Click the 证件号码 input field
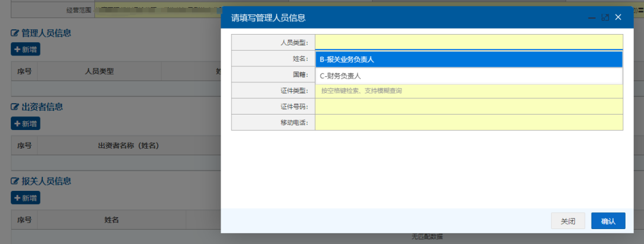Image resolution: width=644 pixels, height=244 pixels. [x=469, y=107]
